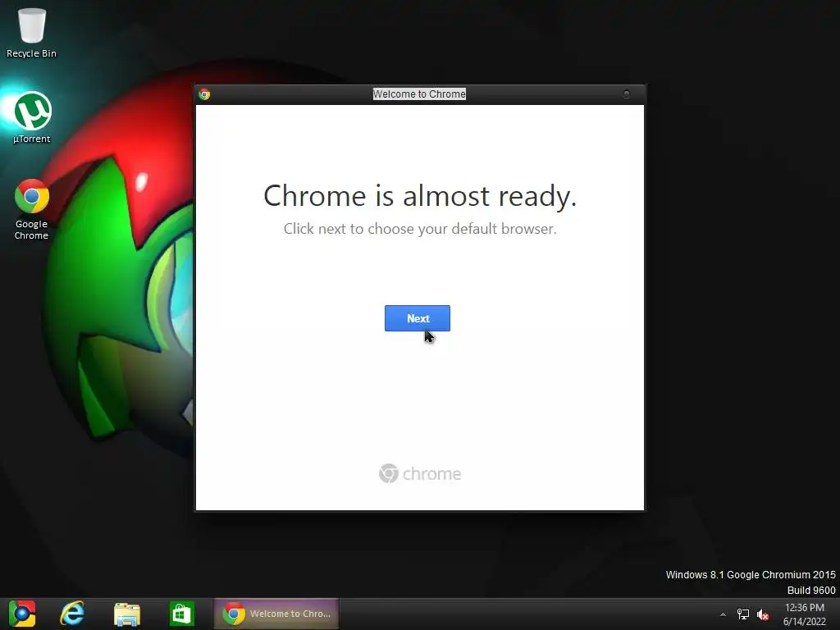Viewport: 840px width, 630px height.
Task: Open File Explorer from the taskbar
Action: pos(127,614)
